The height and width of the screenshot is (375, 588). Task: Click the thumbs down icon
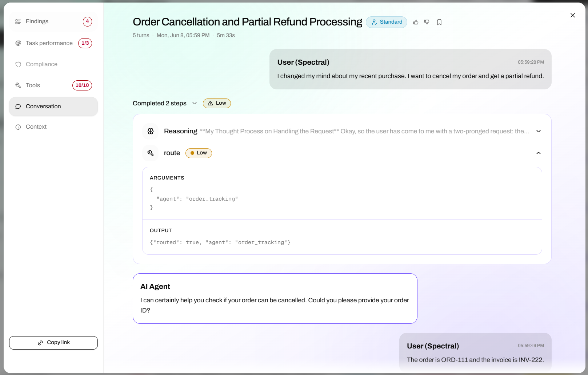pos(427,22)
